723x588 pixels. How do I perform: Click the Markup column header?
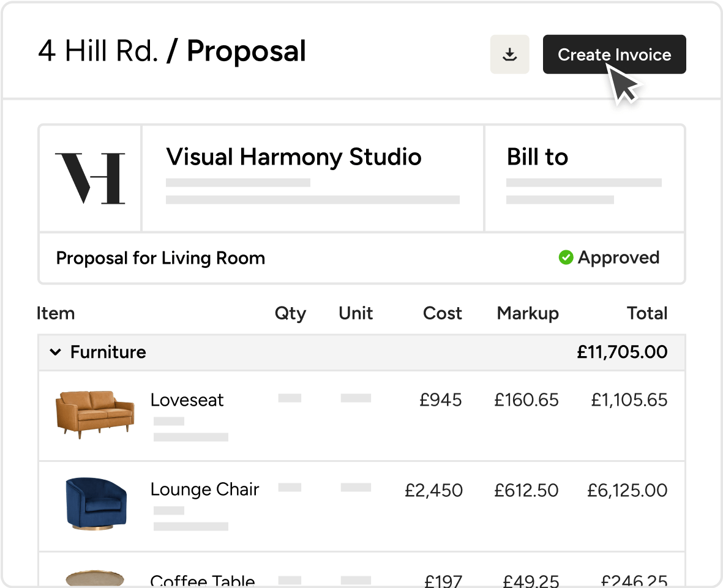point(528,314)
